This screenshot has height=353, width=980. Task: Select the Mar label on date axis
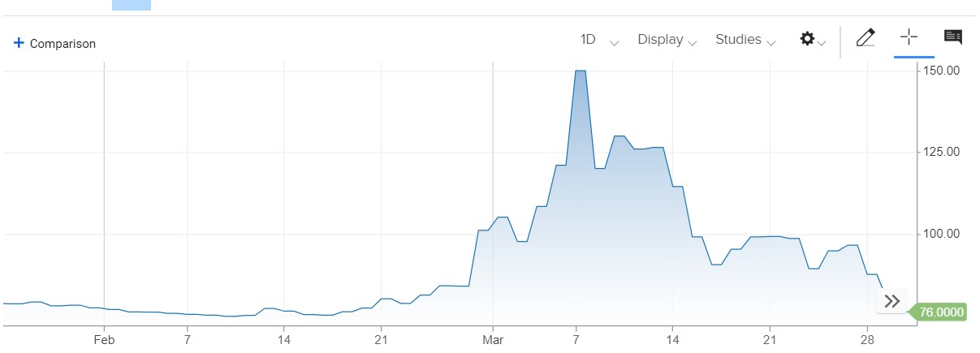pyautogui.click(x=494, y=338)
